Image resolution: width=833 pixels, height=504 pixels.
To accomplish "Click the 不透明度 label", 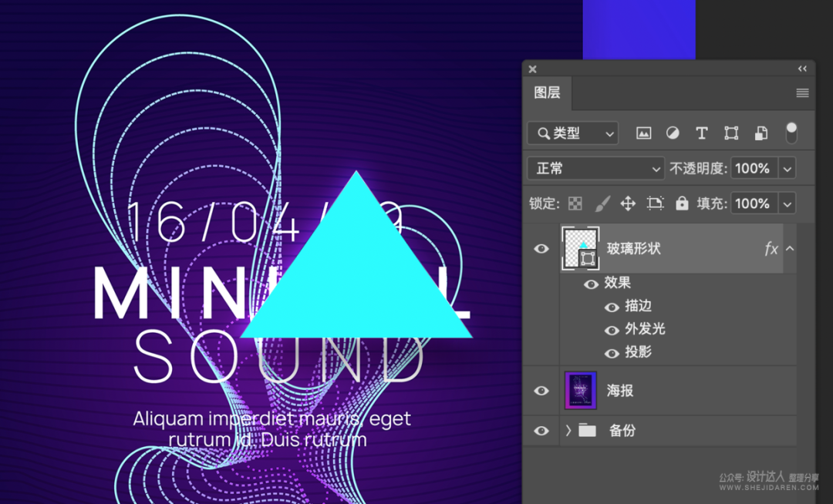I will click(697, 169).
